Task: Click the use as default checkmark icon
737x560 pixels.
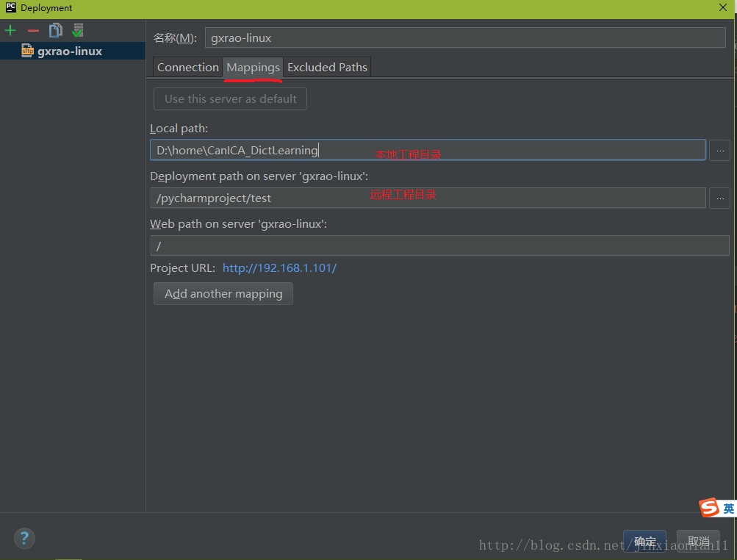Action: pyautogui.click(x=78, y=31)
